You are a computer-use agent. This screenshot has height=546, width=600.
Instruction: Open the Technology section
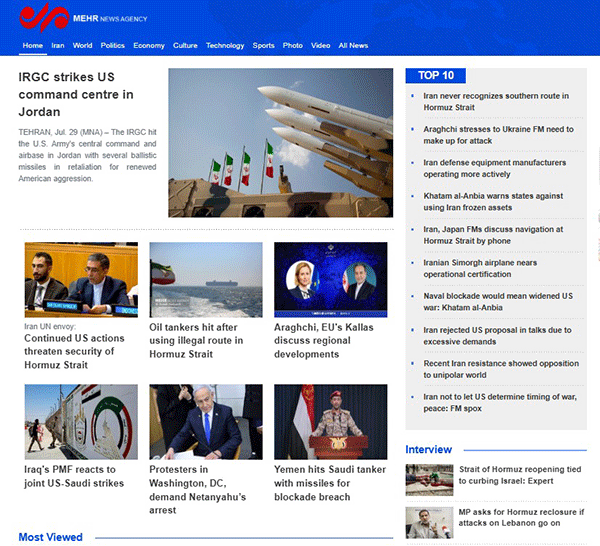tap(225, 46)
